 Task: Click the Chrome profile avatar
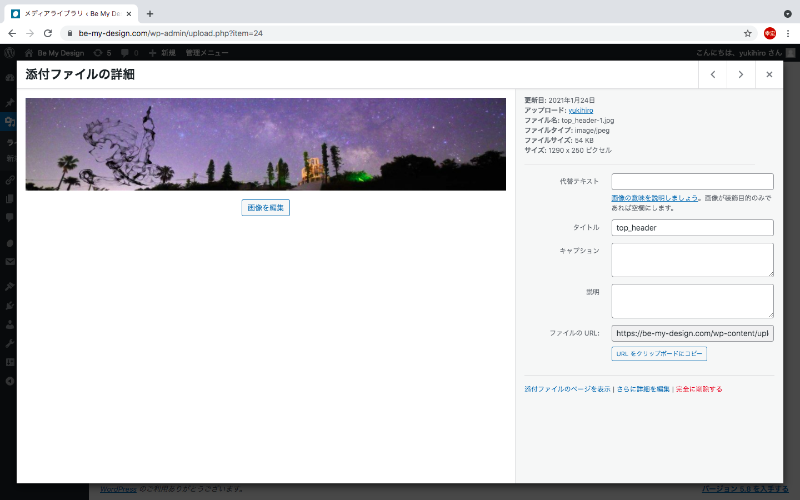[x=769, y=33]
